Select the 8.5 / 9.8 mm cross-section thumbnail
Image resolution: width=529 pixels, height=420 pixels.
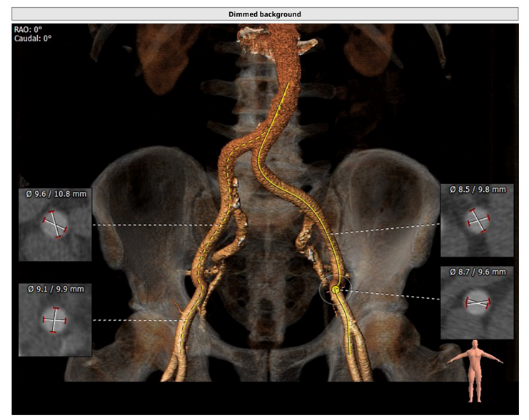(x=477, y=220)
